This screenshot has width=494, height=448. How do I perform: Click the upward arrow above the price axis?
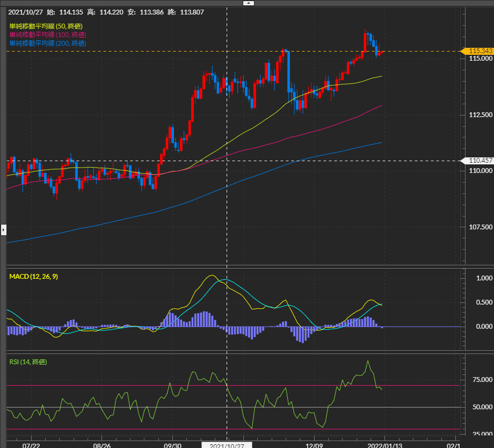point(248,3)
